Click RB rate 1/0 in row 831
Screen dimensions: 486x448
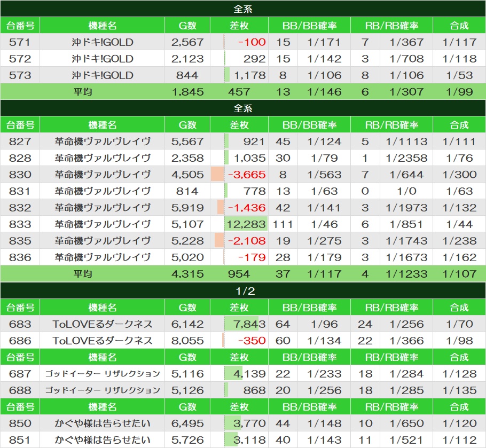click(406, 191)
